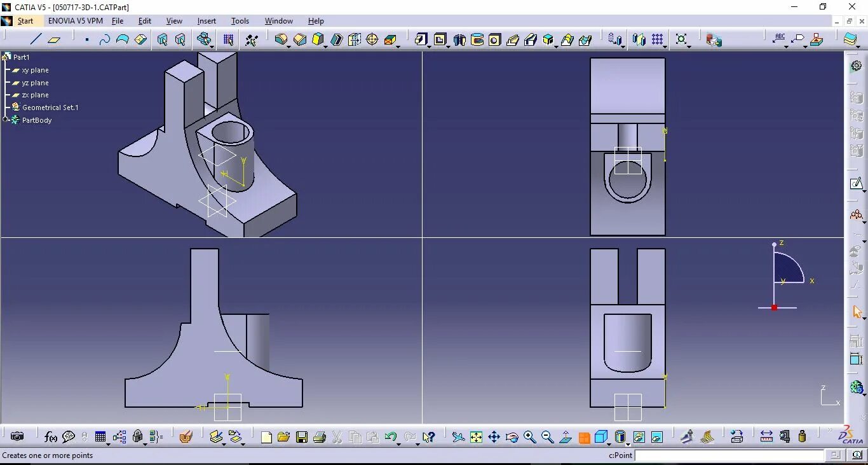868x465 pixels.
Task: Click the Zoom Out magnifier
Action: (x=547, y=436)
